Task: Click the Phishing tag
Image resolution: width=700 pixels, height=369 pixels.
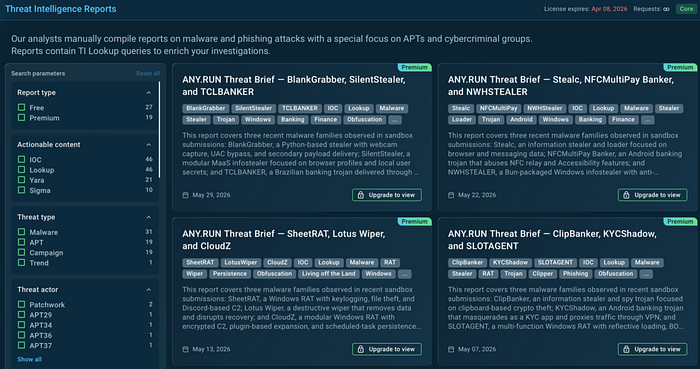Action: click(x=575, y=274)
